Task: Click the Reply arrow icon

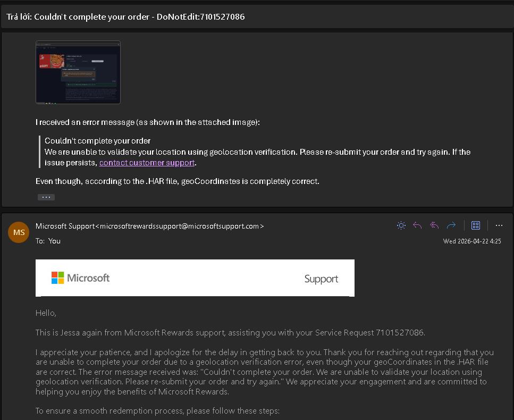Action: 417,225
